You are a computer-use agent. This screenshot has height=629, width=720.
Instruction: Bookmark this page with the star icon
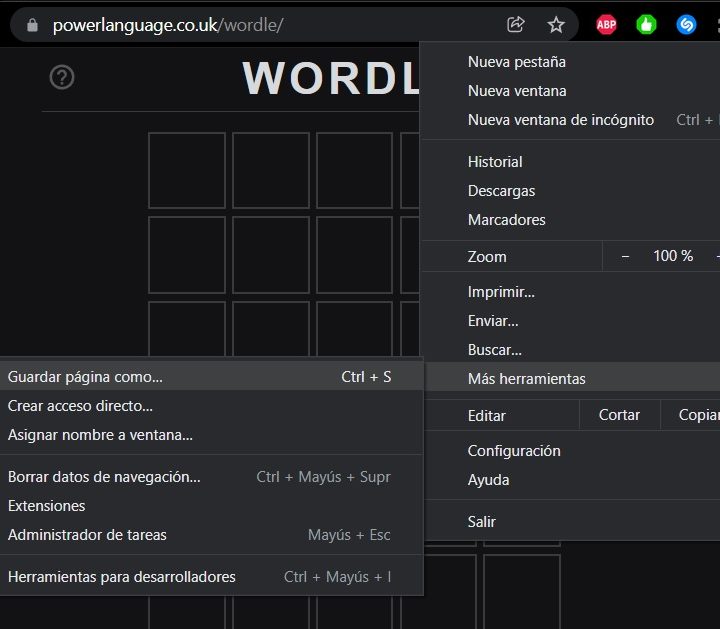click(x=556, y=25)
